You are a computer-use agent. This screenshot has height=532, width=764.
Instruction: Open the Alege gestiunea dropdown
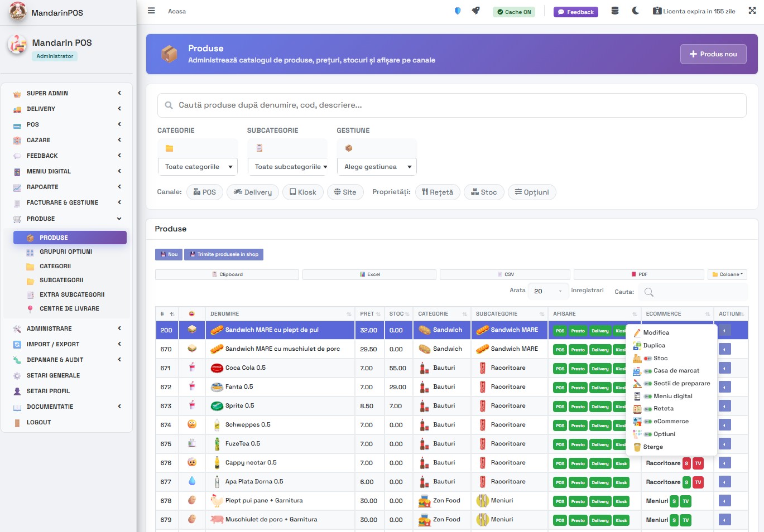pyautogui.click(x=377, y=167)
